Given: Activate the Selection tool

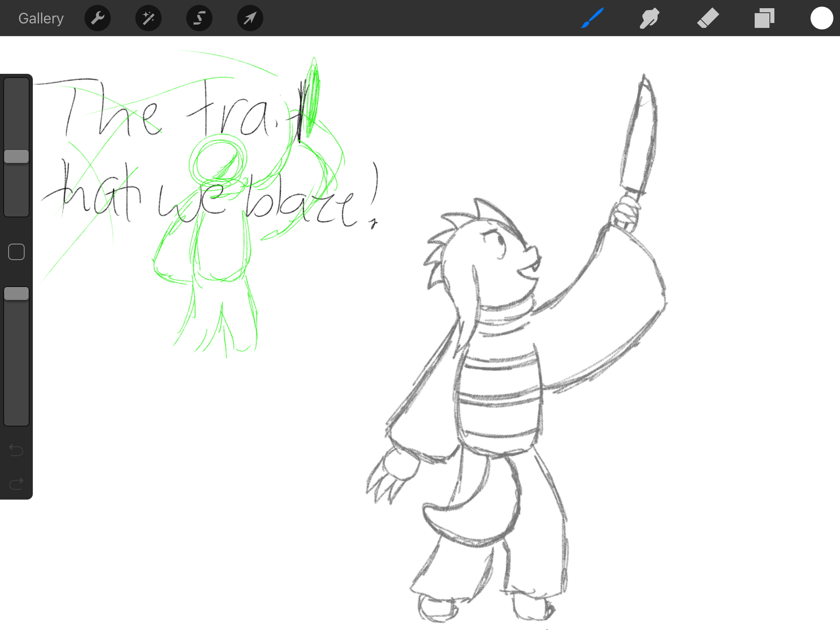Looking at the screenshot, I should (x=199, y=18).
